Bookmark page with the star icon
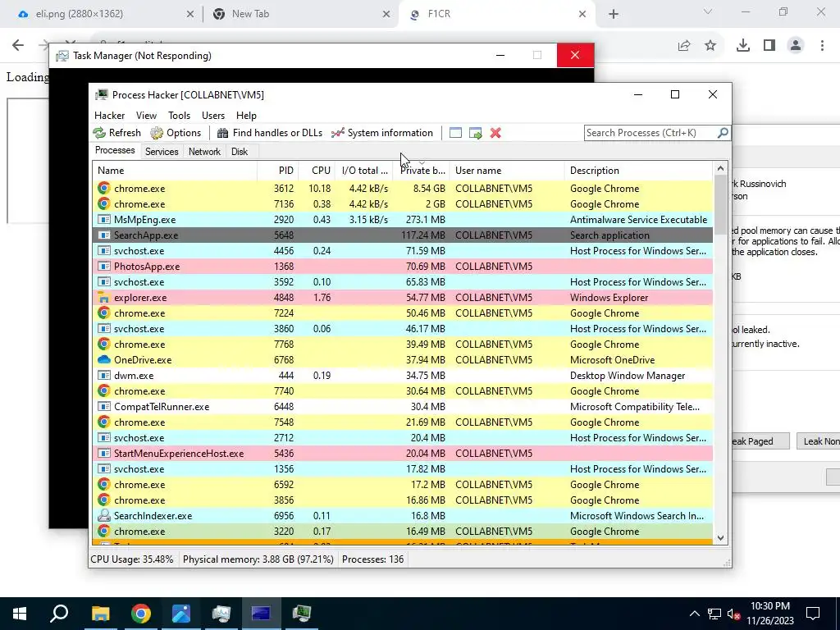The height and width of the screenshot is (630, 840). [x=710, y=46]
